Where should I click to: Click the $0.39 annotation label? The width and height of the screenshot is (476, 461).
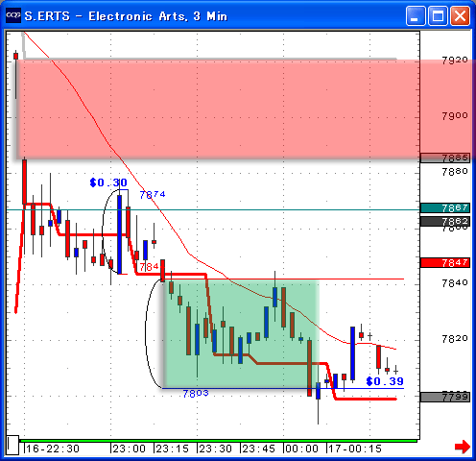385,381
